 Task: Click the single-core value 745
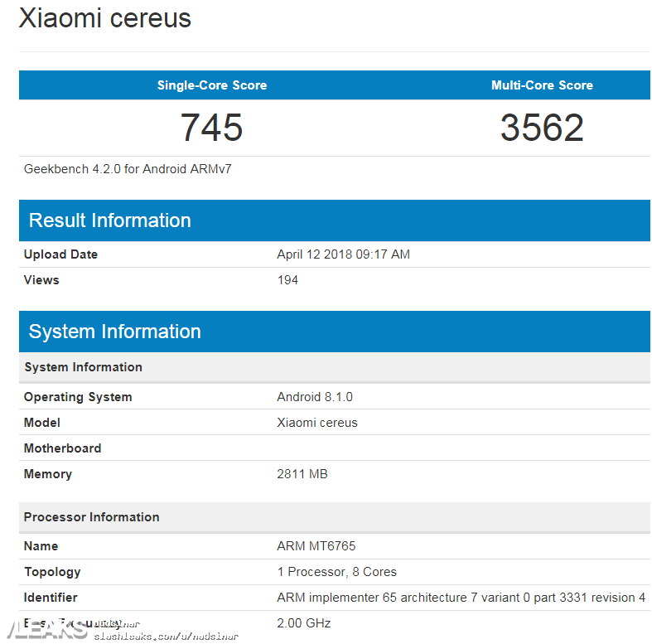click(x=211, y=128)
